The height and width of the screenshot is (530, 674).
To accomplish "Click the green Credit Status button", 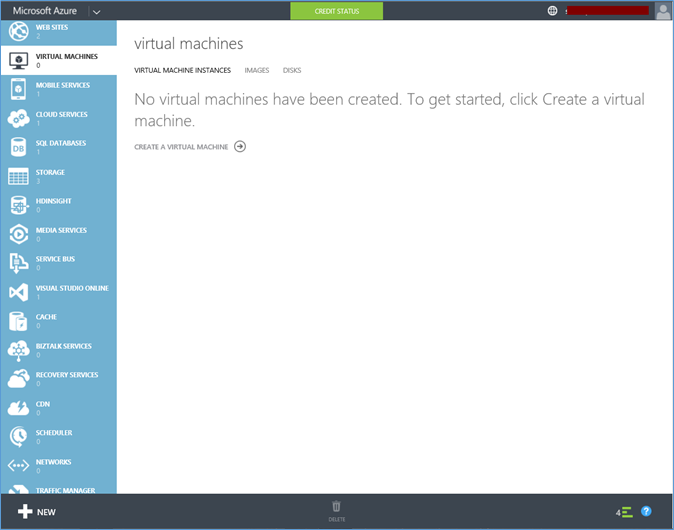I will [x=337, y=11].
